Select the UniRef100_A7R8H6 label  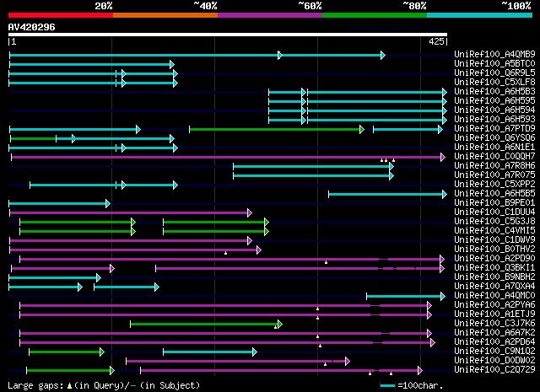click(x=494, y=165)
